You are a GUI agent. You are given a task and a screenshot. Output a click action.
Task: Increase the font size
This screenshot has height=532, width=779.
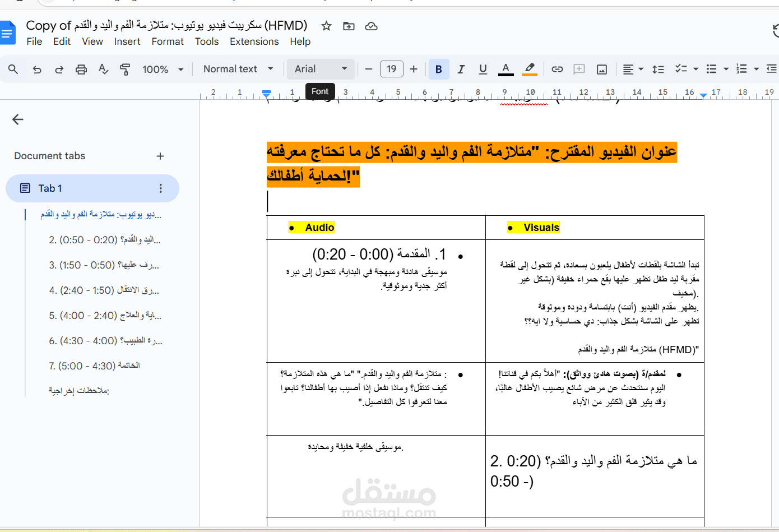pyautogui.click(x=414, y=69)
